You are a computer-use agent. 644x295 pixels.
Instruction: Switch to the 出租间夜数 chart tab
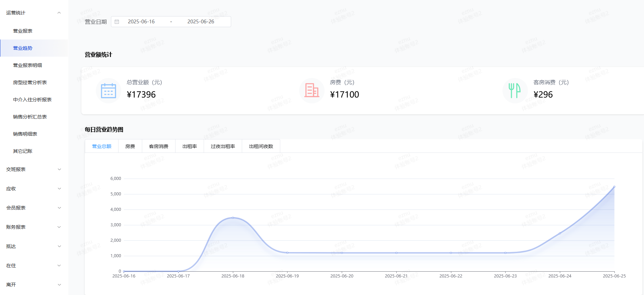[x=261, y=146]
